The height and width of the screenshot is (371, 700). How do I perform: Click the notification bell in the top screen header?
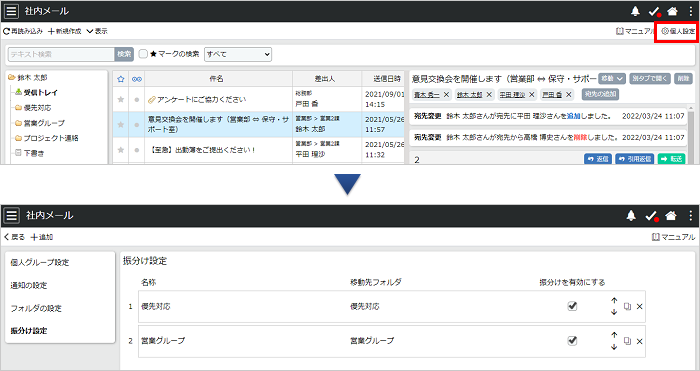pyautogui.click(x=635, y=11)
